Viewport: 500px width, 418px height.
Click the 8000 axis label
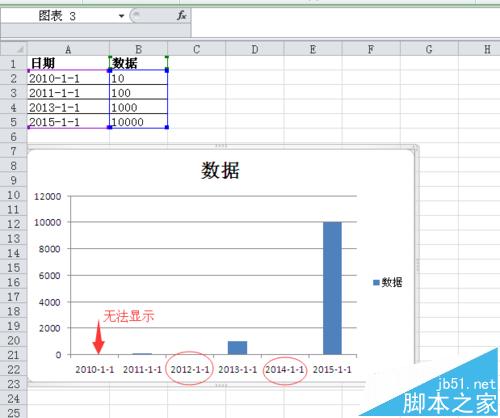50,249
